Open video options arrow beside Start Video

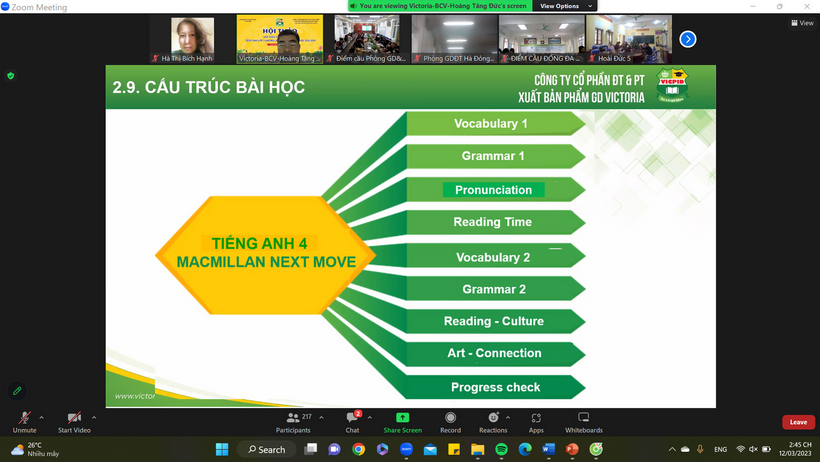click(x=94, y=418)
